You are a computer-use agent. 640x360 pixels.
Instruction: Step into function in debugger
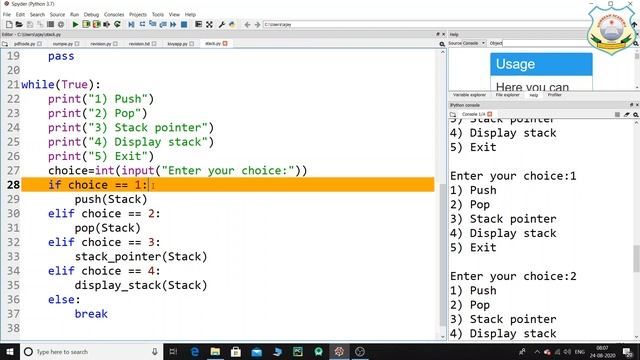click(152, 24)
